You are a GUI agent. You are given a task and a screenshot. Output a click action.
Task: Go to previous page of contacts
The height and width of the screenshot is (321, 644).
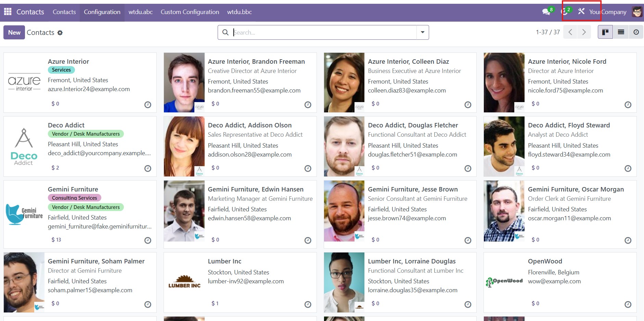[570, 32]
